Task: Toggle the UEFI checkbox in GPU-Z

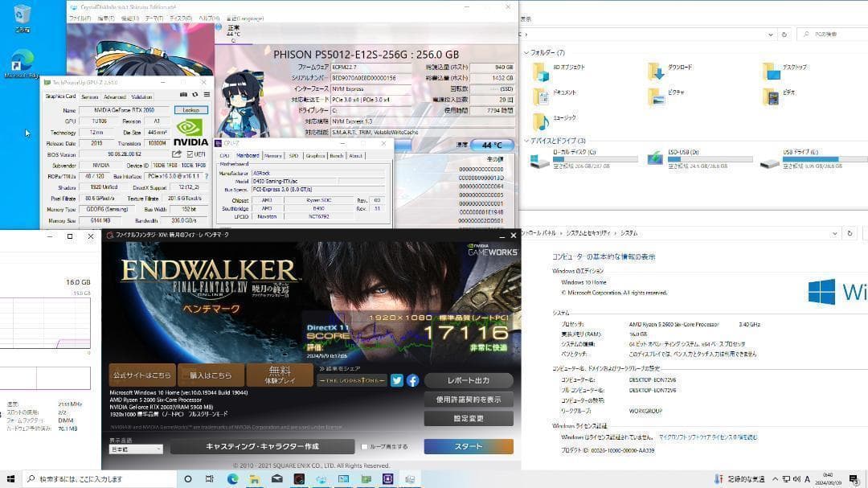Action: 190,154
